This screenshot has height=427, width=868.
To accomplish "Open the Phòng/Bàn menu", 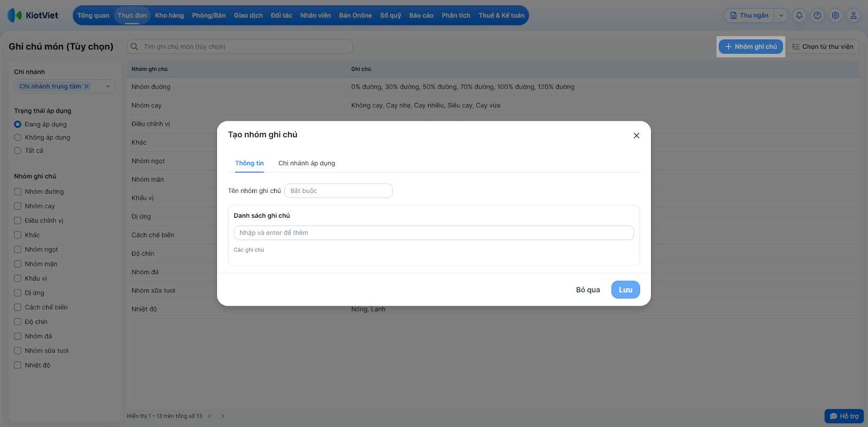I will 209,15.
